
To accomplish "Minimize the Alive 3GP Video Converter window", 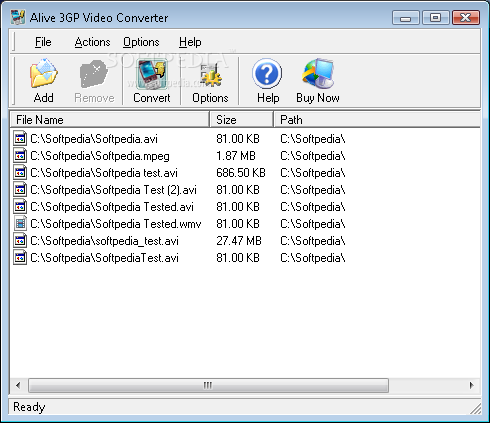I will coord(406,18).
